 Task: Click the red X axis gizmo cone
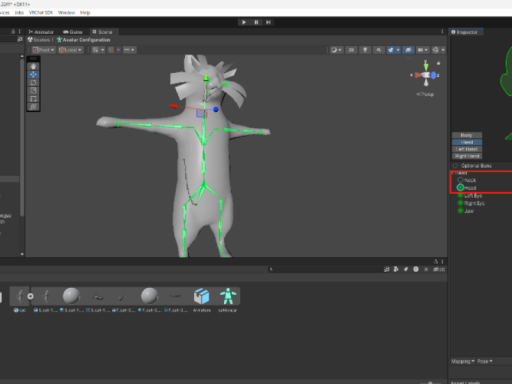[x=418, y=75]
